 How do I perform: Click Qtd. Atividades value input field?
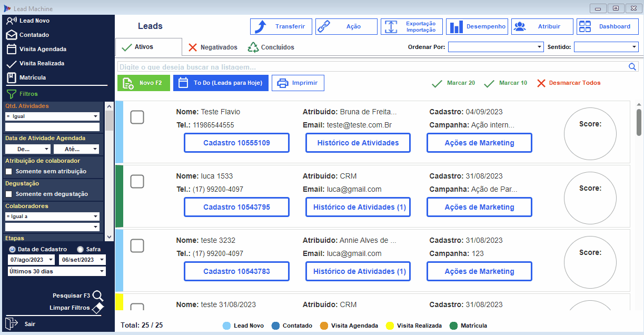tap(52, 127)
